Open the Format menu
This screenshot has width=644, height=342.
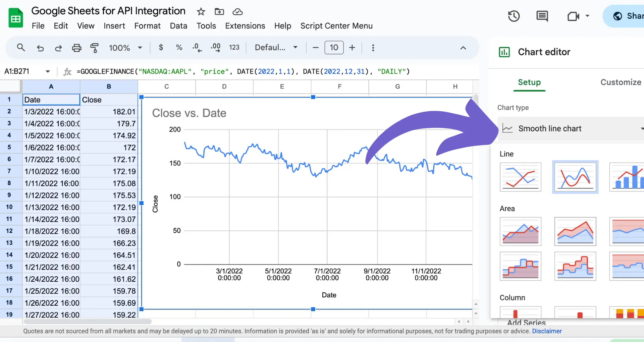pyautogui.click(x=147, y=26)
